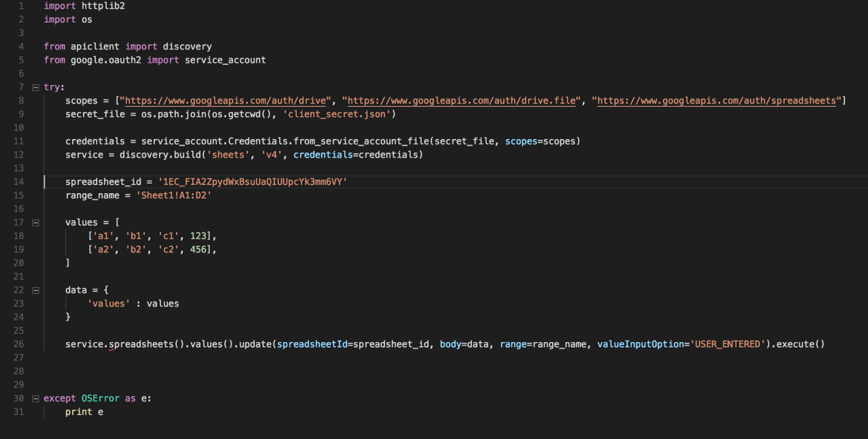This screenshot has width=868, height=439.
Task: Collapse the data dictionary fold marker
Action: [35, 290]
